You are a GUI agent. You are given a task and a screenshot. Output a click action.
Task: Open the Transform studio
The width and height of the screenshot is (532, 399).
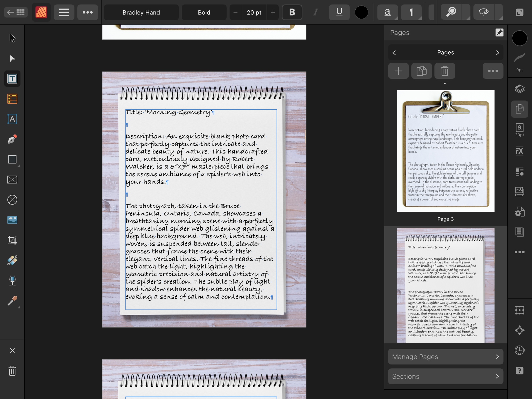pyautogui.click(x=519, y=310)
